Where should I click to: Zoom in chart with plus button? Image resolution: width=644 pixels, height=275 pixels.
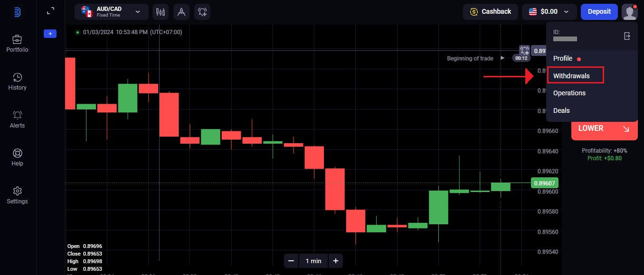pyautogui.click(x=335, y=261)
